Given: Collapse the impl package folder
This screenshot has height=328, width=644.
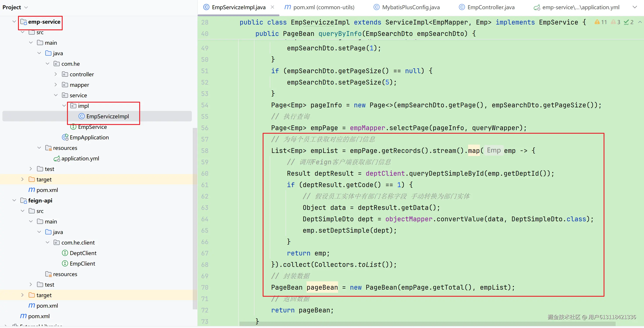Looking at the screenshot, I should click(64, 106).
